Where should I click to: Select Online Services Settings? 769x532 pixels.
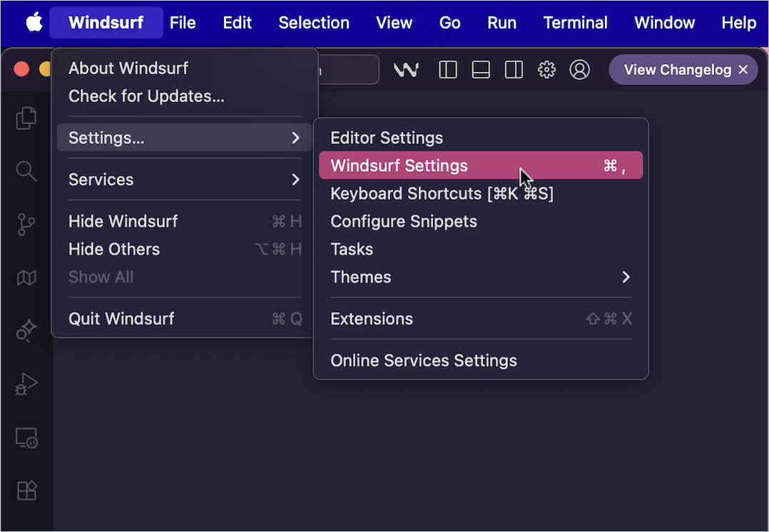(481, 360)
